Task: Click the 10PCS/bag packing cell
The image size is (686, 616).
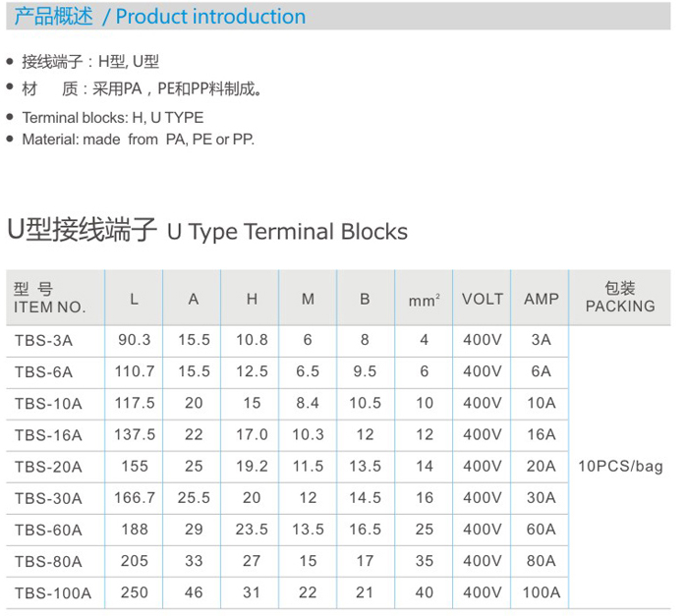Action: 619,466
